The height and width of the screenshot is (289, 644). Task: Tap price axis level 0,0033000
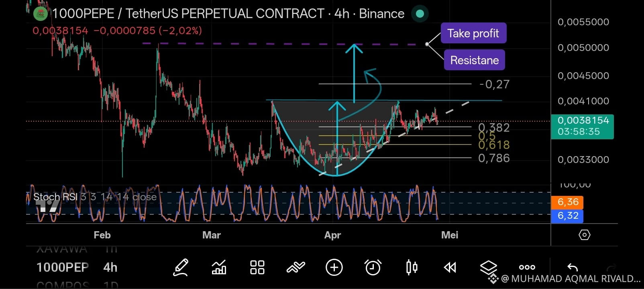point(583,160)
